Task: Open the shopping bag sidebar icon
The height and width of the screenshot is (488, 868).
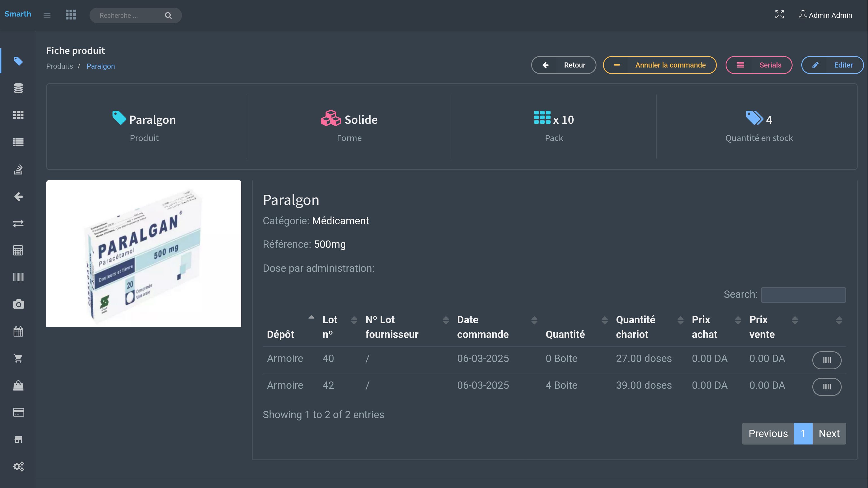Action: [18, 385]
